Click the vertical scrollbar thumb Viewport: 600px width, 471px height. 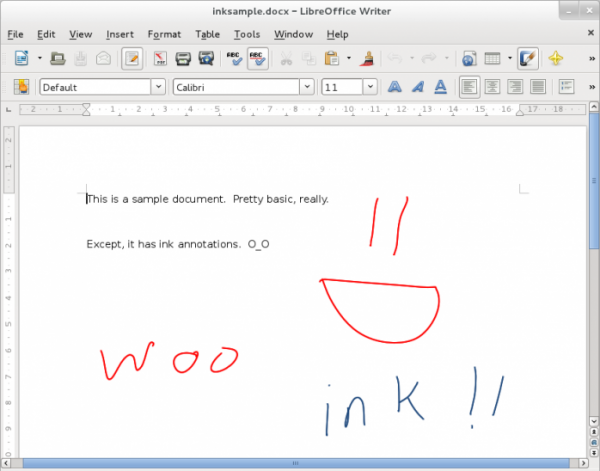pyautogui.click(x=594, y=180)
